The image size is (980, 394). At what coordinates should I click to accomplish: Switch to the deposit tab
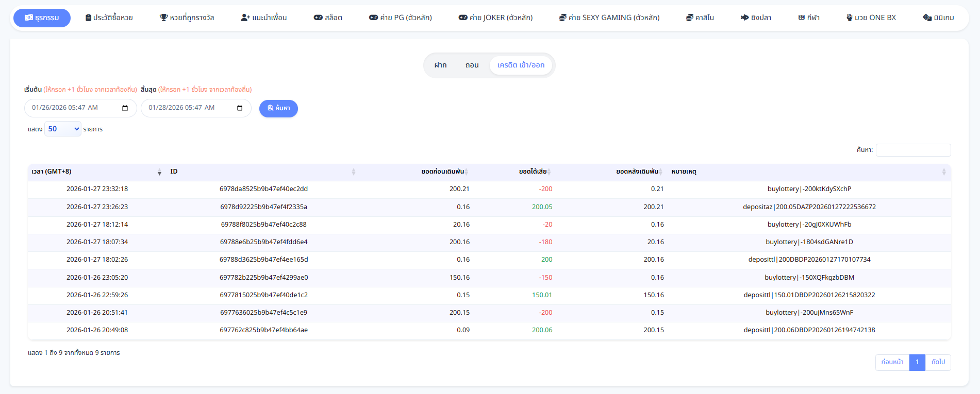point(440,65)
